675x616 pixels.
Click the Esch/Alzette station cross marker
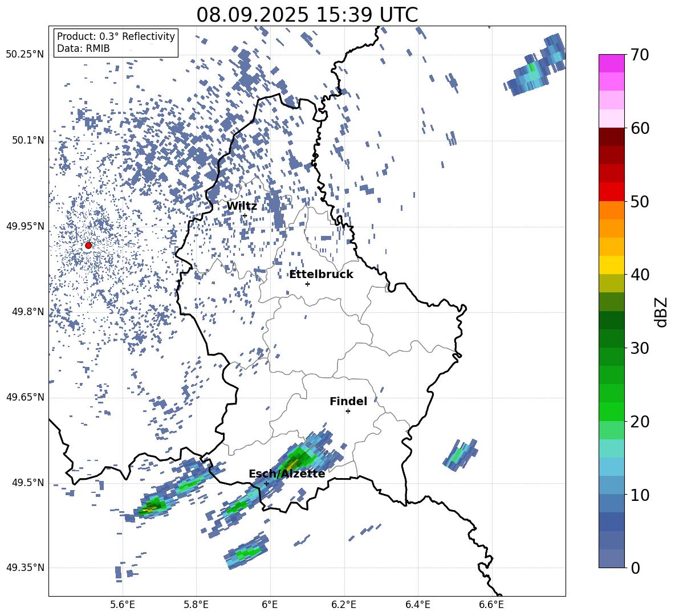point(266,483)
